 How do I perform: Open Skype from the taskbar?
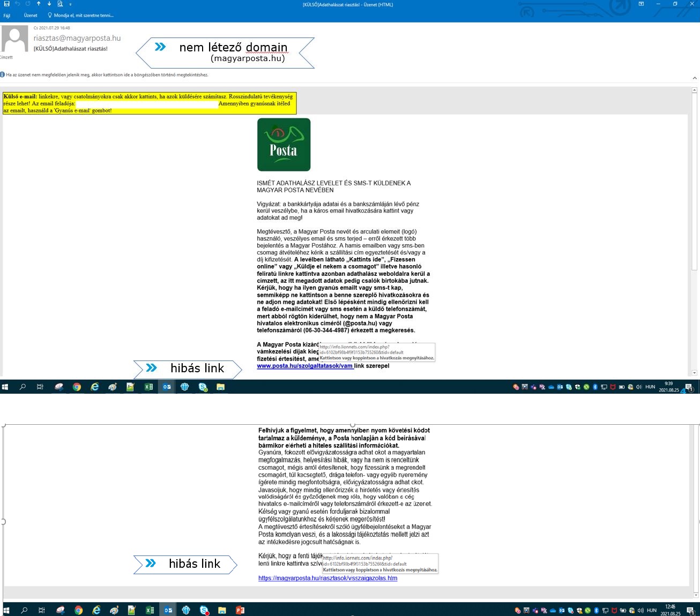click(x=203, y=386)
